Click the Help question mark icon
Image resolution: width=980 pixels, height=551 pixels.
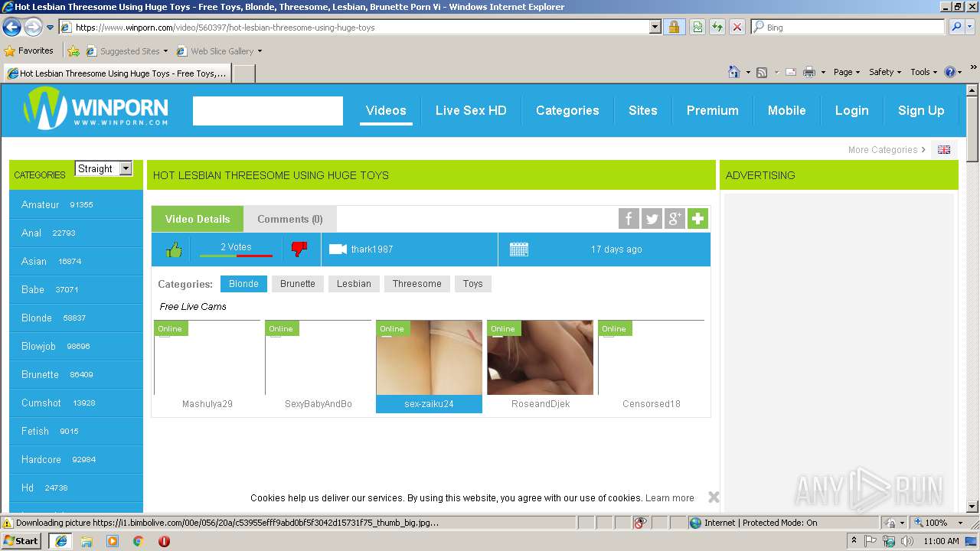950,72
